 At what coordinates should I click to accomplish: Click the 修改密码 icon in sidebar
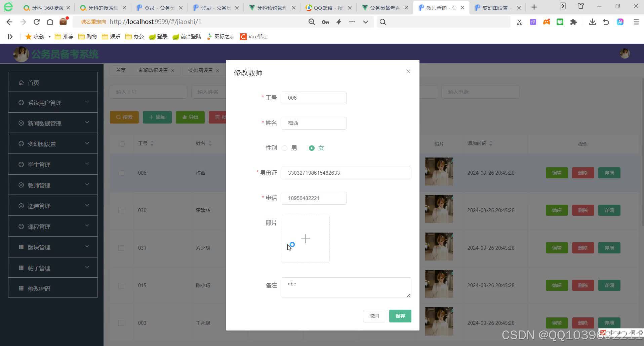(21, 288)
